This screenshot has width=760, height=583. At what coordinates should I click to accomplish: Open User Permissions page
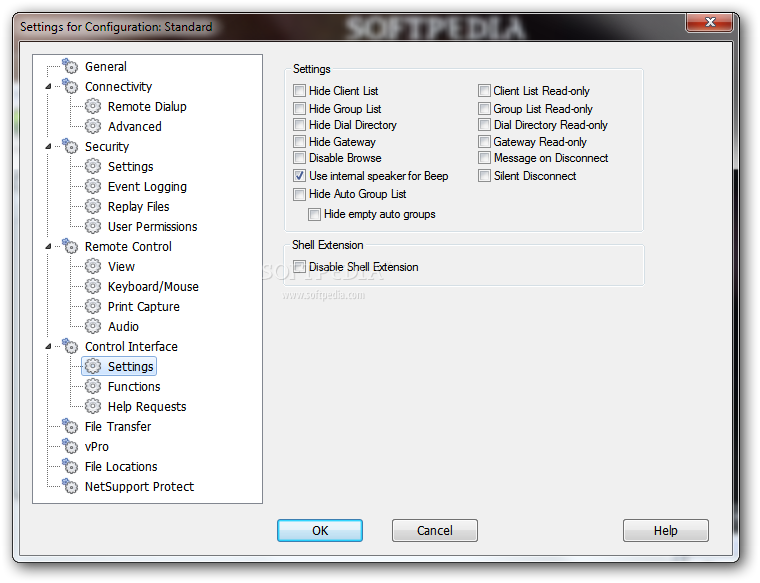tap(152, 226)
